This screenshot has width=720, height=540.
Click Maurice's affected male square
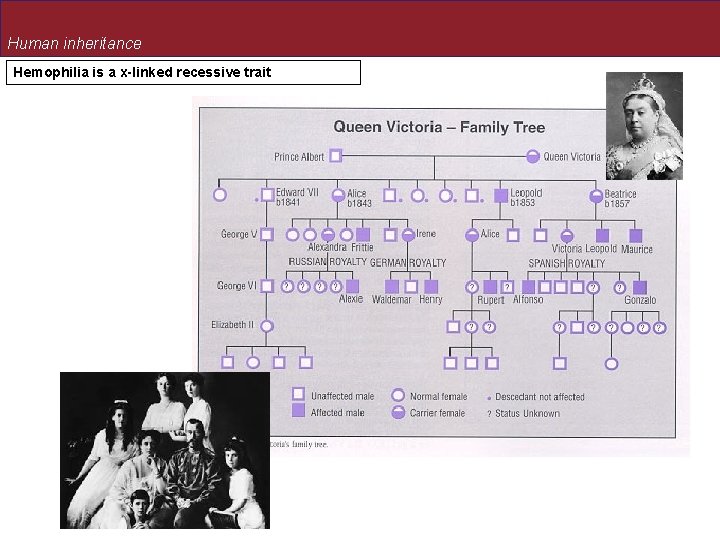(636, 236)
